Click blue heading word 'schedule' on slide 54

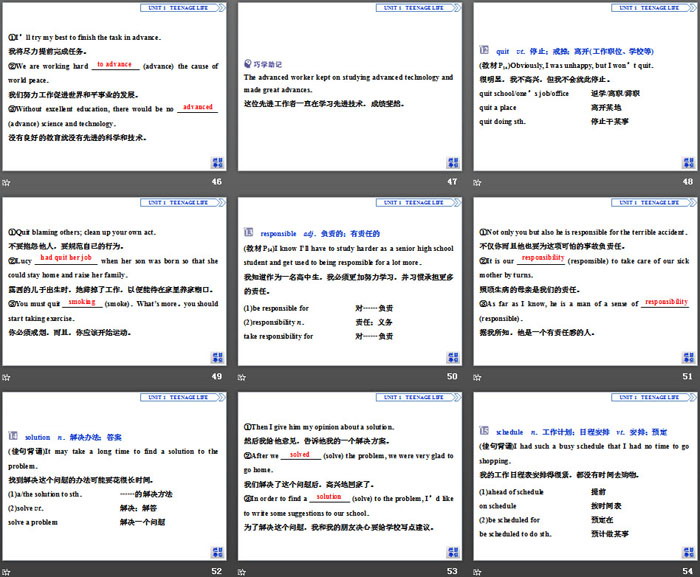click(x=509, y=432)
